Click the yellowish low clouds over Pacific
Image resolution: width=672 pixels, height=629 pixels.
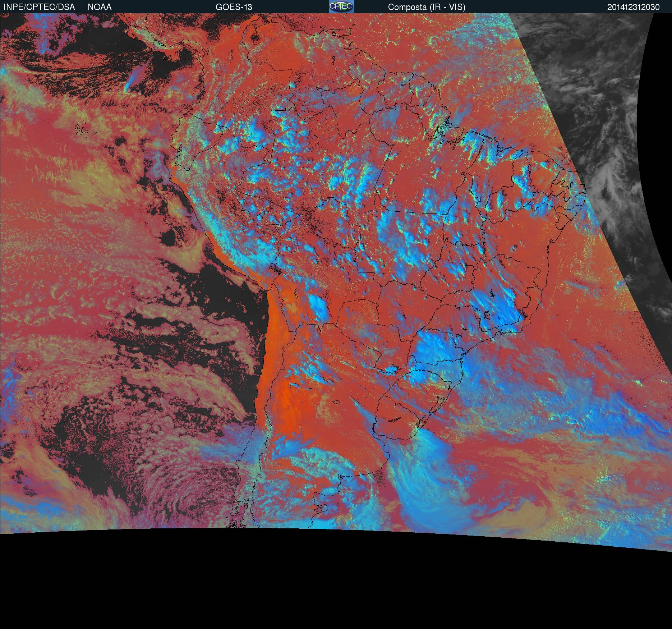click(90, 183)
